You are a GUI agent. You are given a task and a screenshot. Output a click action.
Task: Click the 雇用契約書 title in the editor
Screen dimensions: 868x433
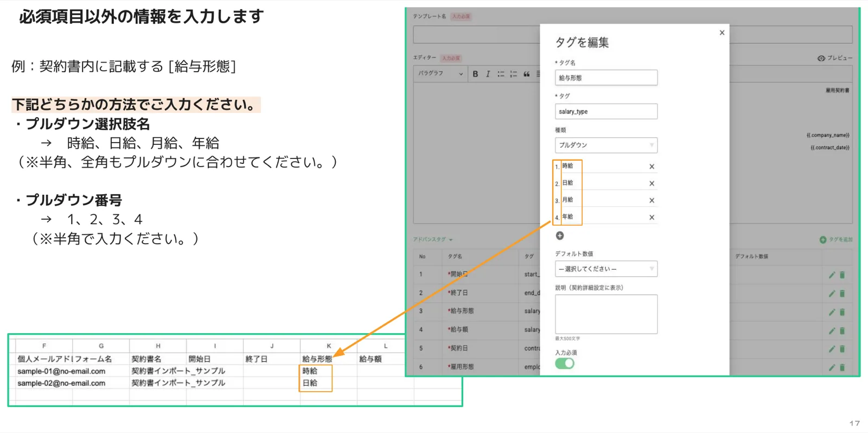pos(837,91)
